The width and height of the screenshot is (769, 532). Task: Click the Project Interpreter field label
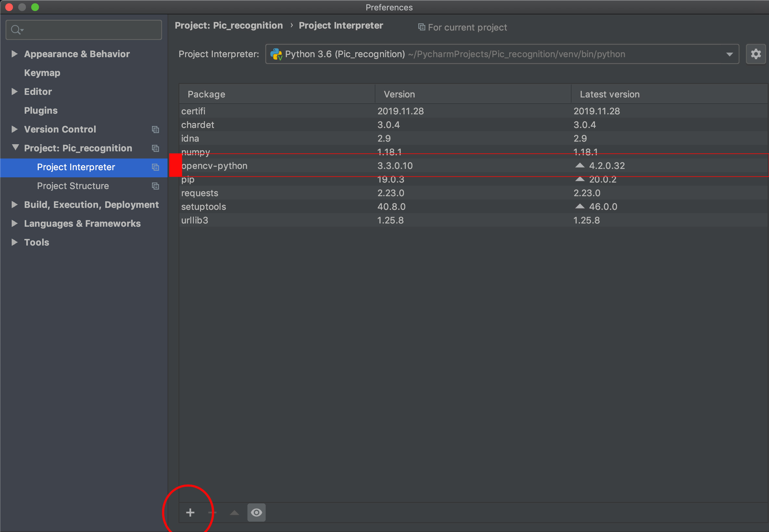(x=219, y=54)
